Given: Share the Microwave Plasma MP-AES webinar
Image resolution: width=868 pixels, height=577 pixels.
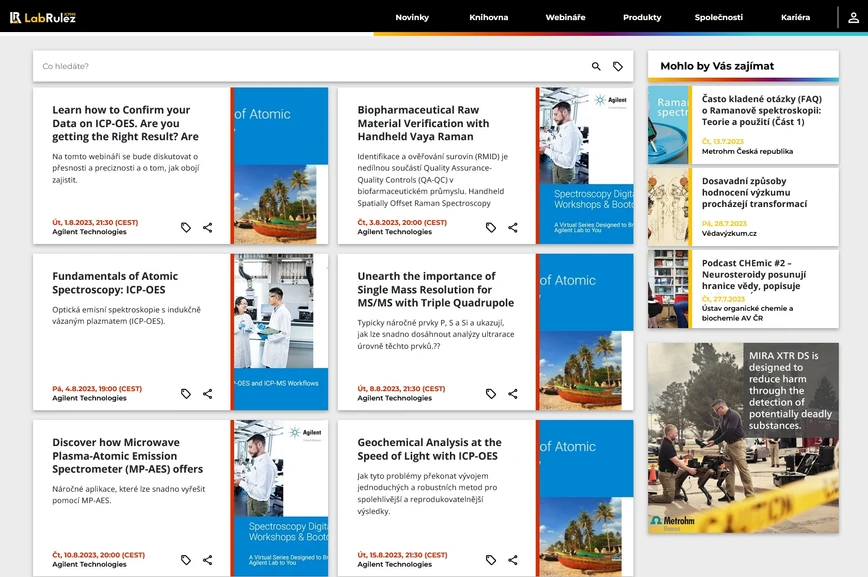Looking at the screenshot, I should [208, 560].
